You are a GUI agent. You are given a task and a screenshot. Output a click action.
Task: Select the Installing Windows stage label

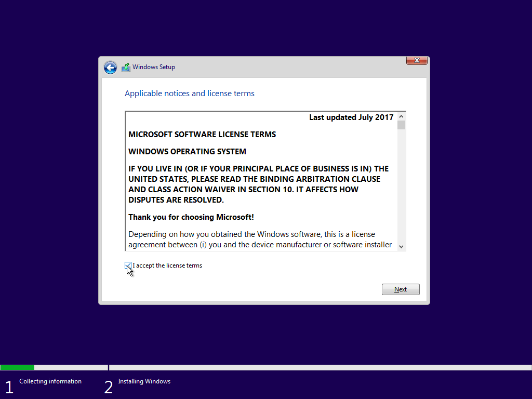pyautogui.click(x=144, y=381)
